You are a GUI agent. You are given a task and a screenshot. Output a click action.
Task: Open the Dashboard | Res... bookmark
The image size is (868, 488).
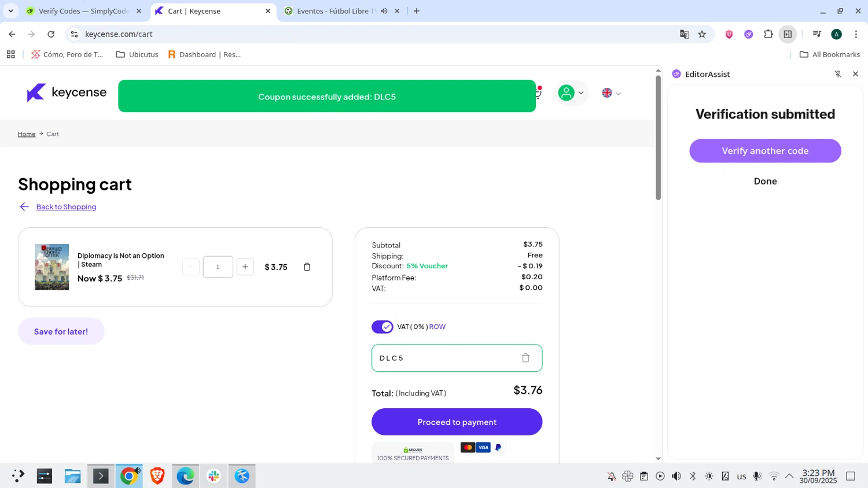(x=204, y=54)
